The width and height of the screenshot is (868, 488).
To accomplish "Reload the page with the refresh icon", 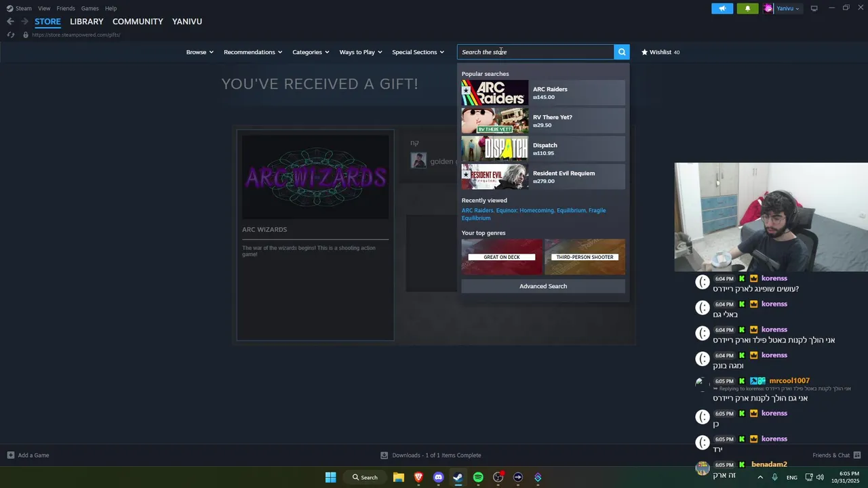I will point(11,35).
